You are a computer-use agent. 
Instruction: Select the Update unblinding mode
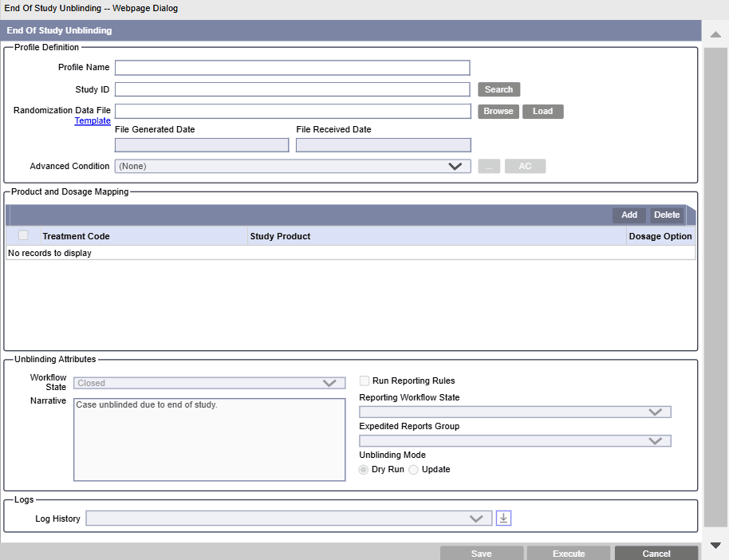coord(413,470)
